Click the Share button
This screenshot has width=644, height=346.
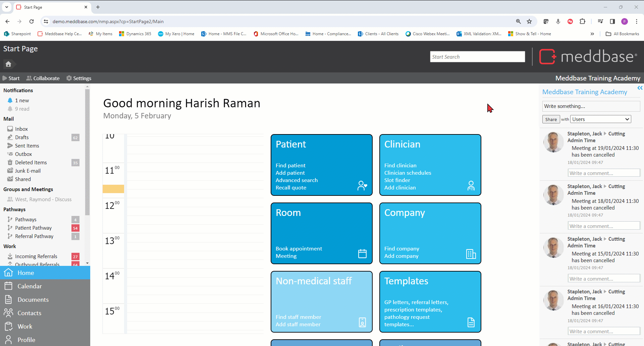point(551,119)
